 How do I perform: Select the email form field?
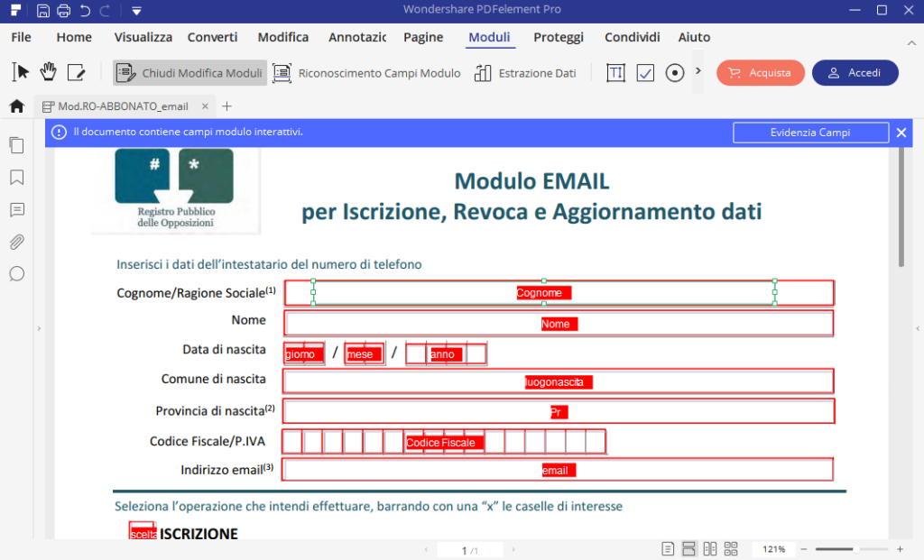click(x=558, y=470)
